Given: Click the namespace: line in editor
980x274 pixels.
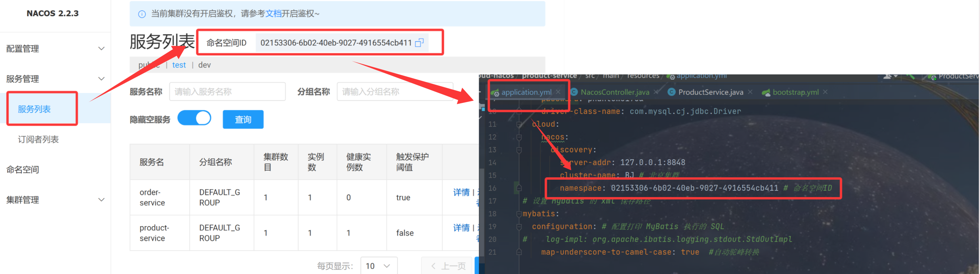Looking at the screenshot, I should tap(696, 188).
